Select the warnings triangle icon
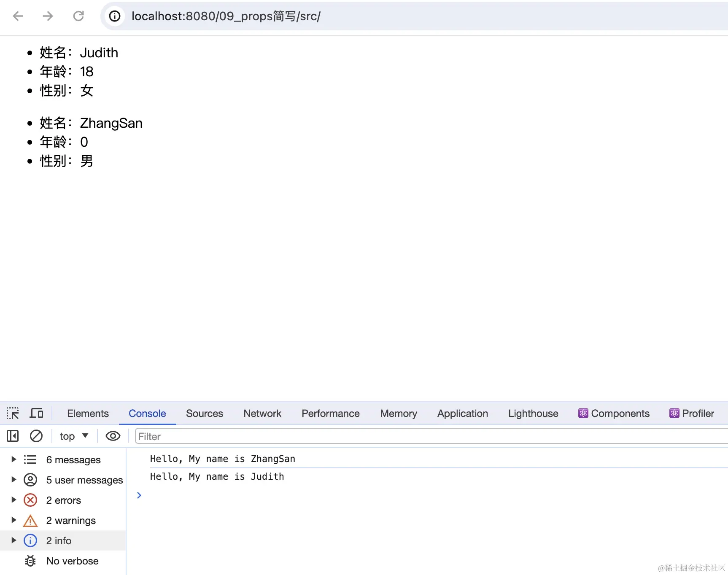The image size is (728, 575). click(x=30, y=521)
